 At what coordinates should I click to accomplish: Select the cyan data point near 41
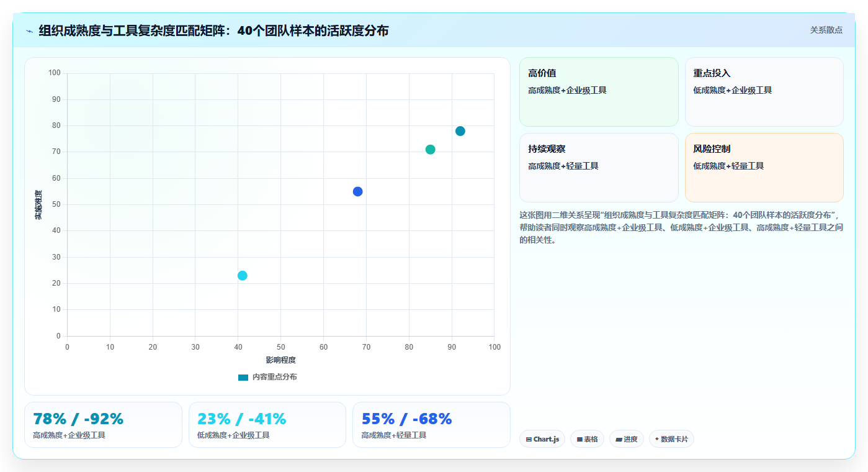click(243, 276)
